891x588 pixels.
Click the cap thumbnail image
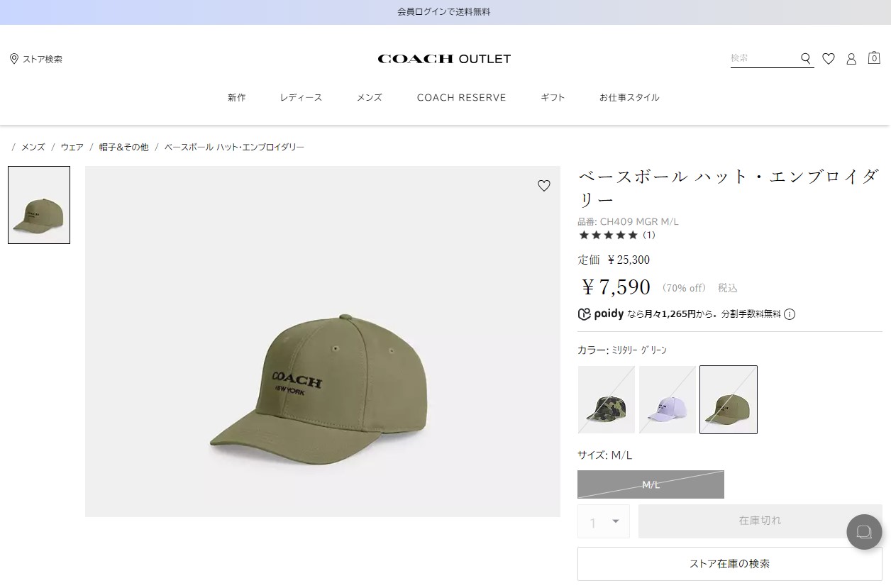point(39,205)
